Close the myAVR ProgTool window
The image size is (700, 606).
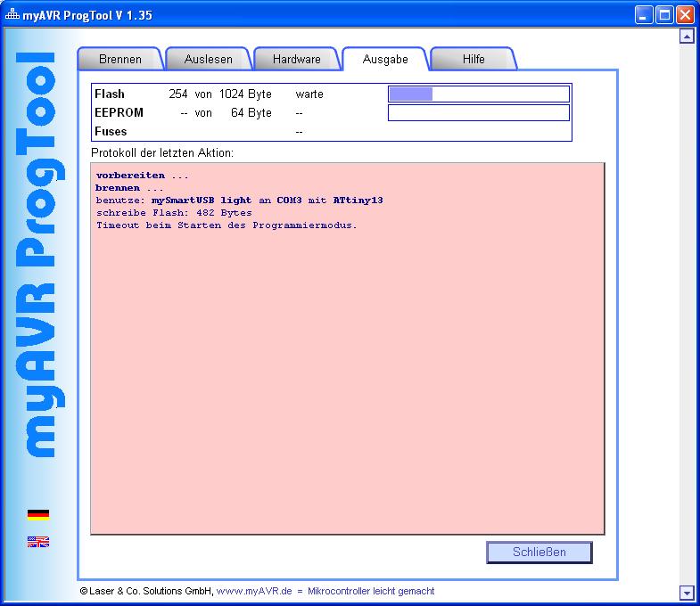coord(685,15)
